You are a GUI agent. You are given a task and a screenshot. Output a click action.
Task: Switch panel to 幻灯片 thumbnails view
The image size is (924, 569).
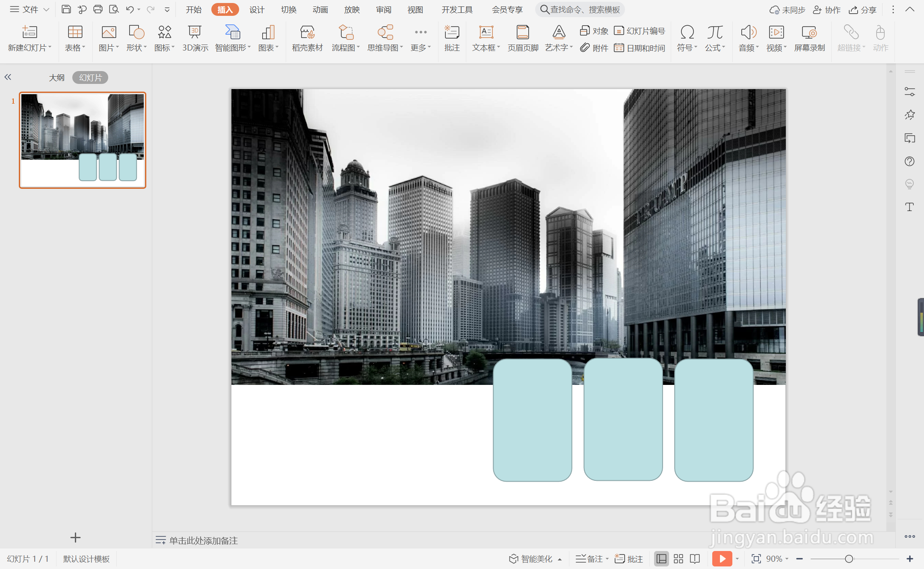[x=90, y=77]
